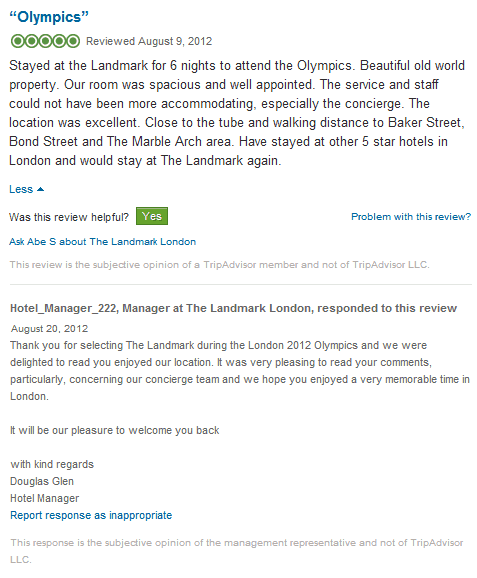Click the first green rating bubble
The height and width of the screenshot is (578, 477).
coord(17,41)
